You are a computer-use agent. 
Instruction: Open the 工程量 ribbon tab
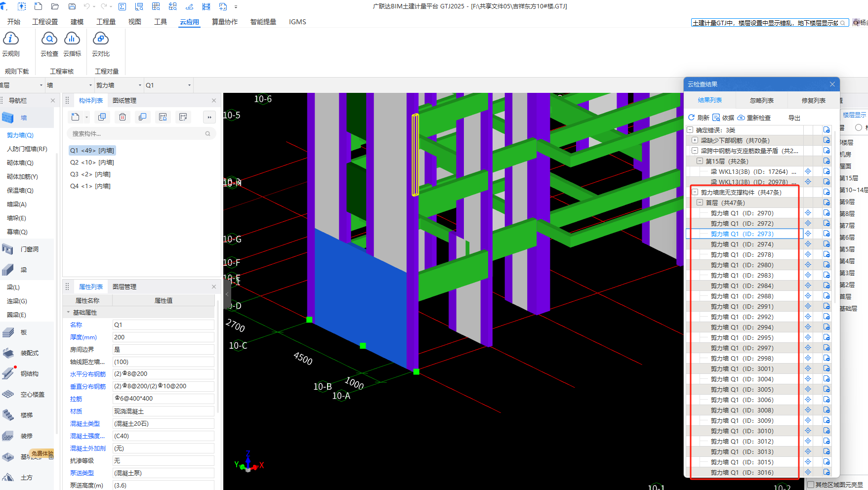(106, 22)
